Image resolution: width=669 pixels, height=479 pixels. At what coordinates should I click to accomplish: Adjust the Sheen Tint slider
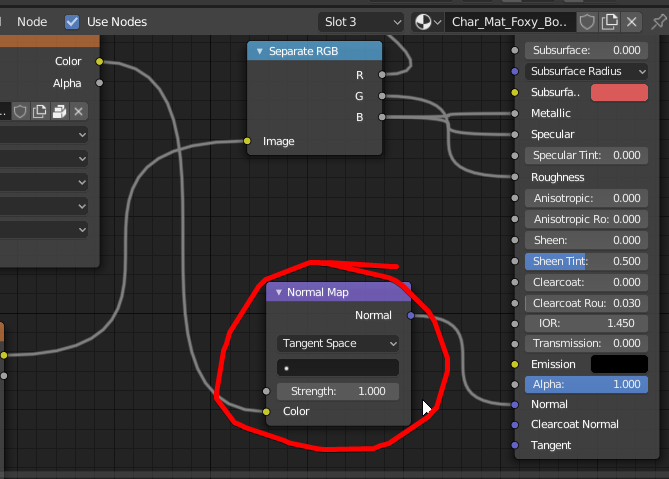586,261
